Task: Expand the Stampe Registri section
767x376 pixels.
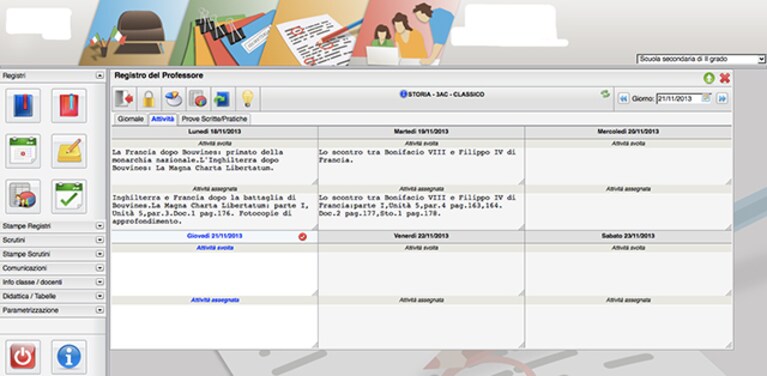Action: 100,226
